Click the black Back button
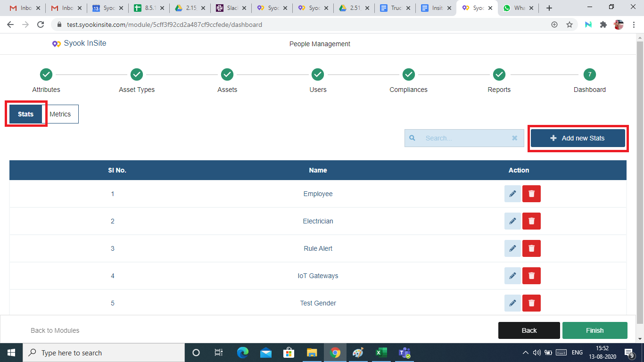This screenshot has width=644, height=362. [529, 330]
